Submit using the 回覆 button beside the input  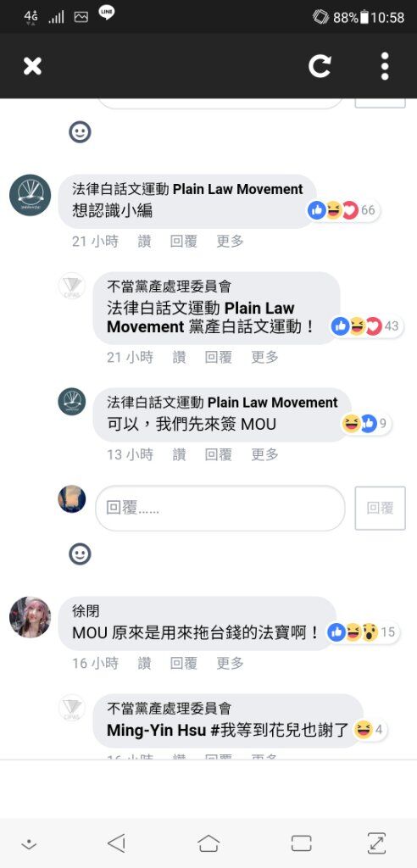pos(380,509)
